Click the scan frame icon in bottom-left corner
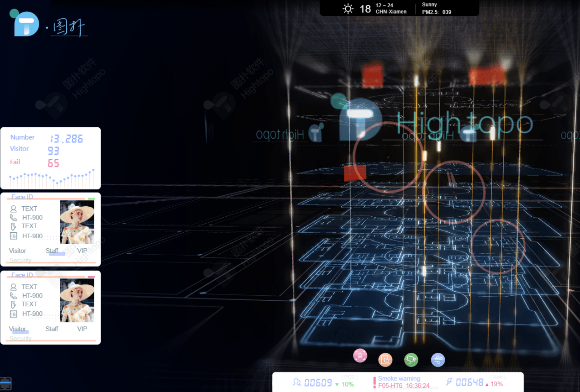This screenshot has width=580, height=392. (x=5, y=383)
